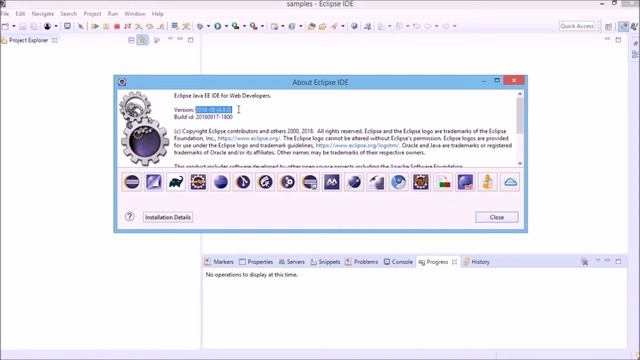Image resolution: width=640 pixels, height=360 pixels.
Task: Click the quill pen plugin icon
Action: pyautogui.click(x=376, y=182)
